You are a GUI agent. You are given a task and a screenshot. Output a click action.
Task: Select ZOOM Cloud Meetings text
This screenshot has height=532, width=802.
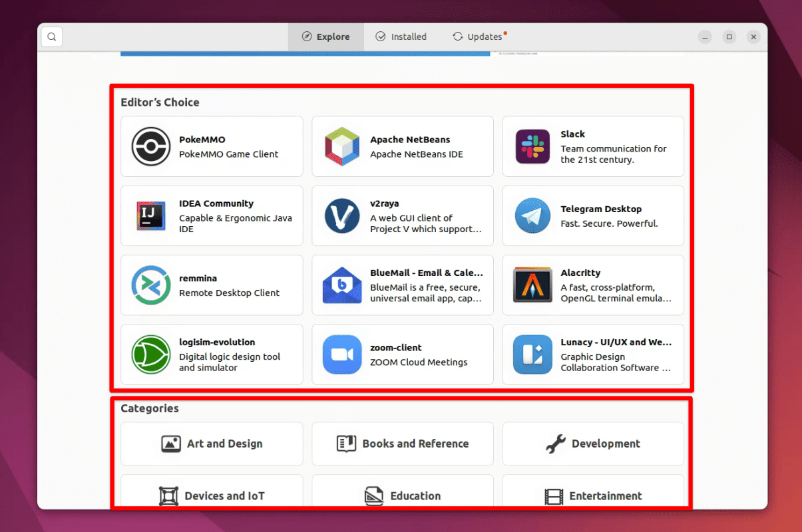click(419, 362)
